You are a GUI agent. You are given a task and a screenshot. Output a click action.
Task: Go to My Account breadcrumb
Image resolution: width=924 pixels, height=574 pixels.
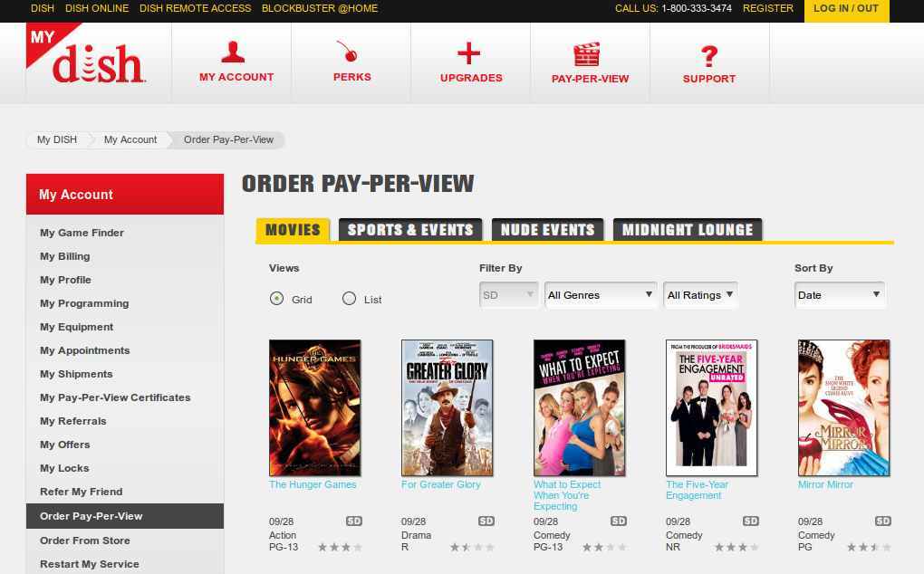coord(130,139)
